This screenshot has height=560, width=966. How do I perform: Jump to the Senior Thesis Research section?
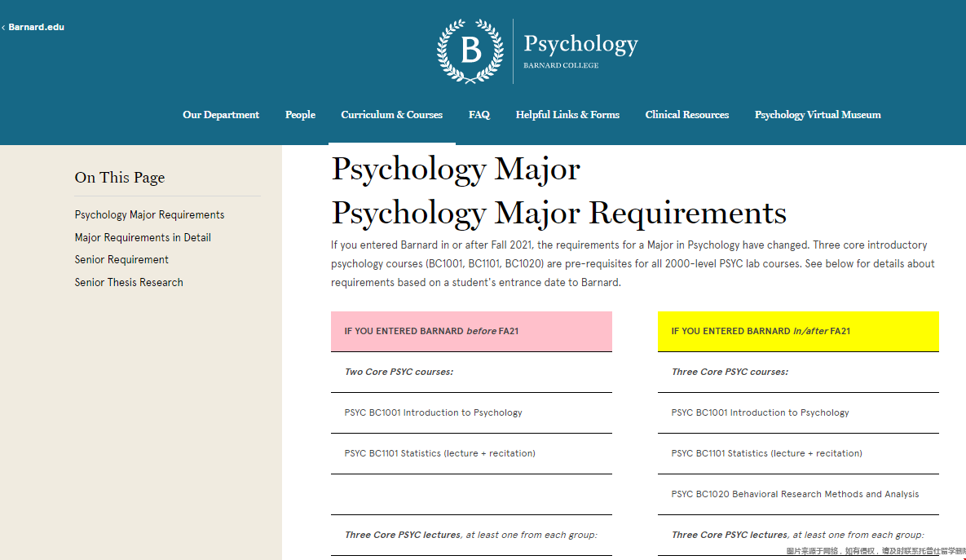click(129, 282)
